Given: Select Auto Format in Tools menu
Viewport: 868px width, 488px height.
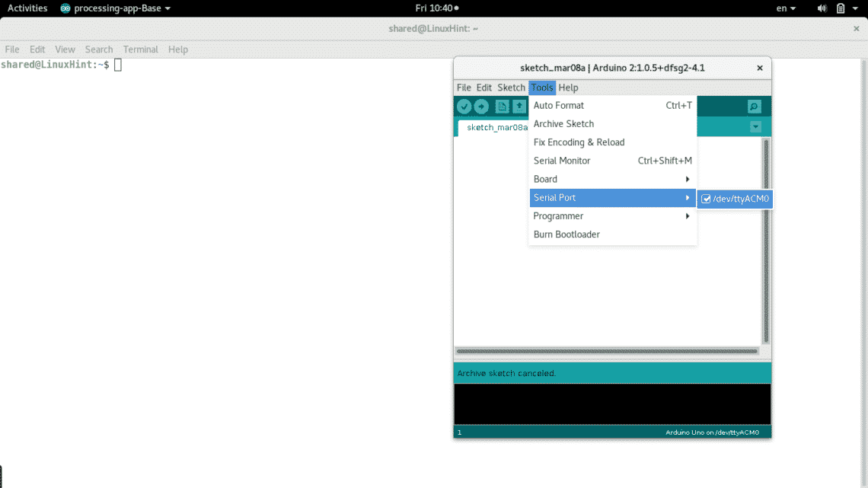Looking at the screenshot, I should 613,105.
